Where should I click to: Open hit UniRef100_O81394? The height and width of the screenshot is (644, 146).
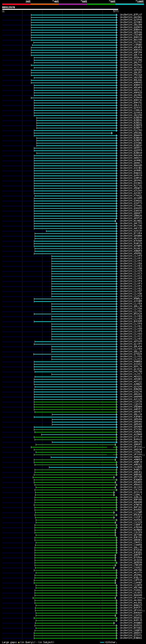(x=131, y=25)
